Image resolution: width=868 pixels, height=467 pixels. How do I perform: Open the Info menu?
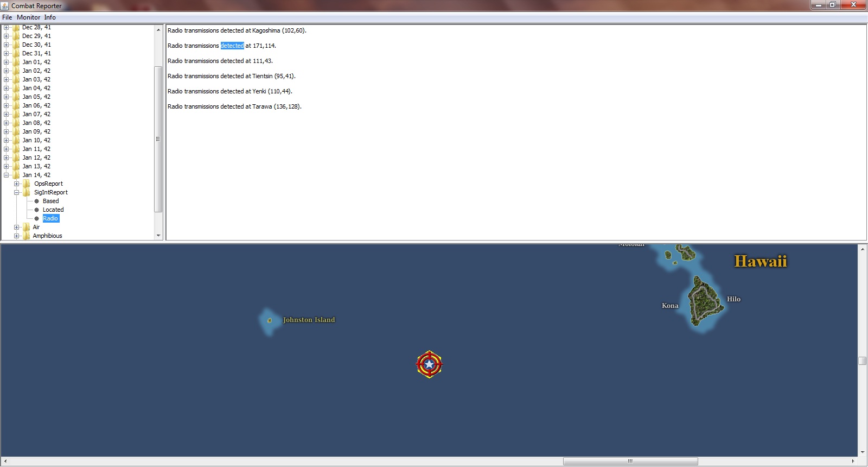pyautogui.click(x=50, y=17)
